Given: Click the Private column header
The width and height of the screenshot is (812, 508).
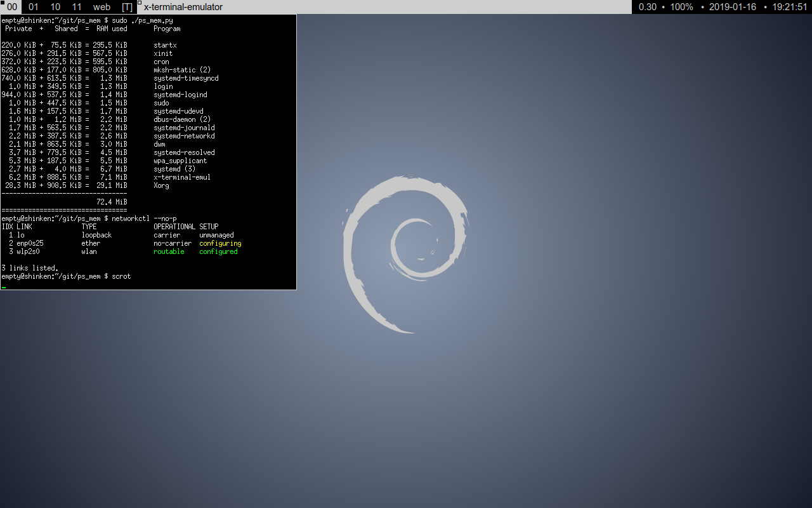Looking at the screenshot, I should coord(18,29).
